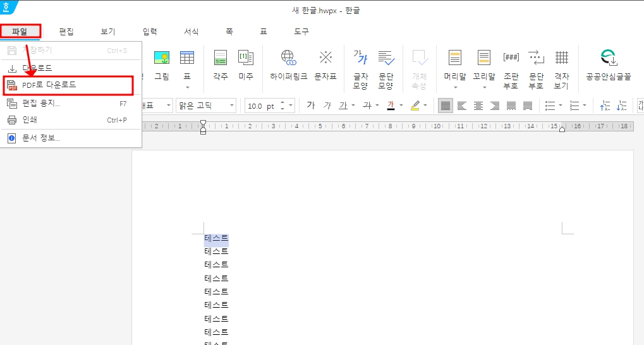Toggle strikethrough 가 formatting
Screen dimensions: 644x345
click(x=367, y=106)
